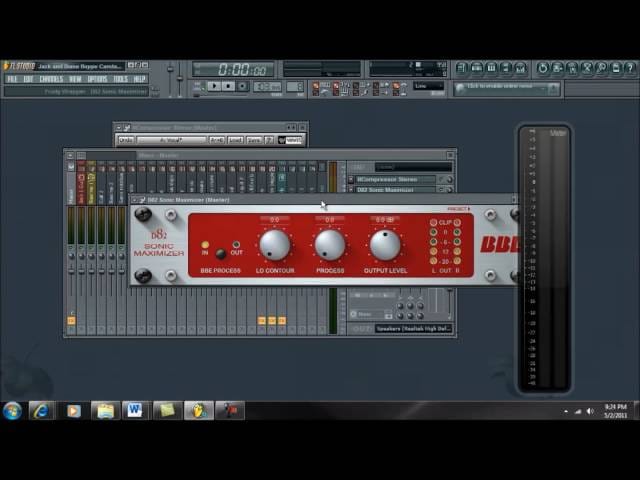The height and width of the screenshot is (480, 640).
Task: Open the CHANNELS menu
Action: pos(51,79)
